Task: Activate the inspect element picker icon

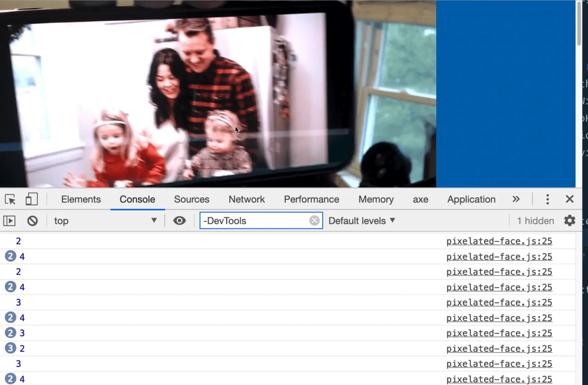Action: coord(10,200)
